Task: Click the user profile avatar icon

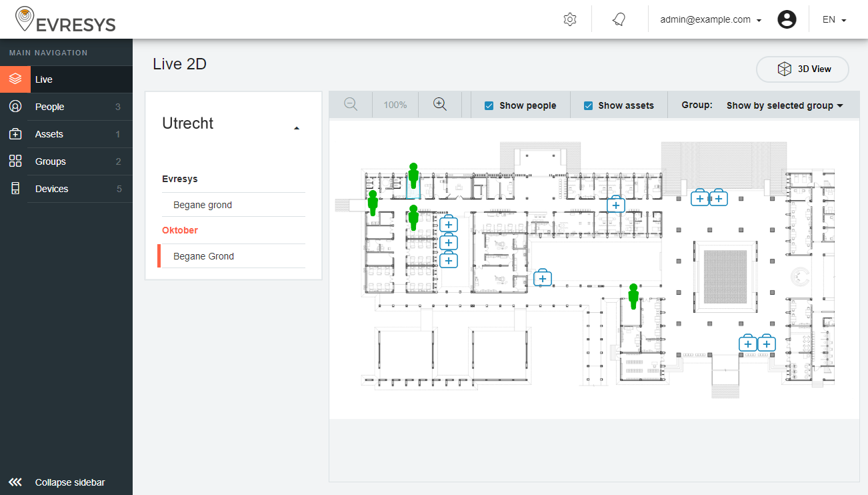Action: click(787, 19)
